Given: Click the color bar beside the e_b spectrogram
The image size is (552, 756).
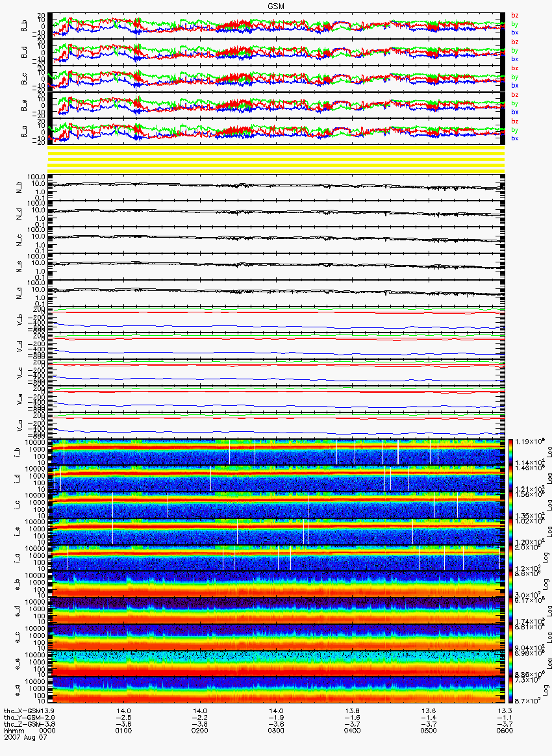Looking at the screenshot, I should tap(511, 585).
